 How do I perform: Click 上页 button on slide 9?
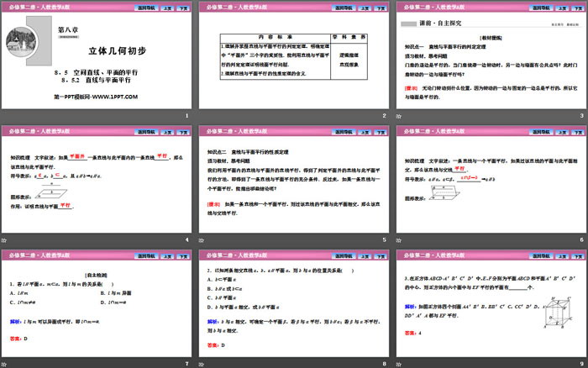tap(562, 256)
